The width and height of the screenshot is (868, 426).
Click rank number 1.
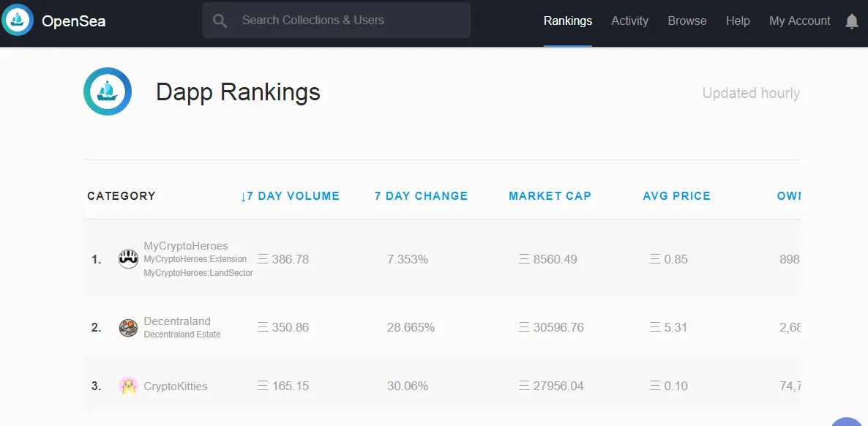tap(97, 259)
